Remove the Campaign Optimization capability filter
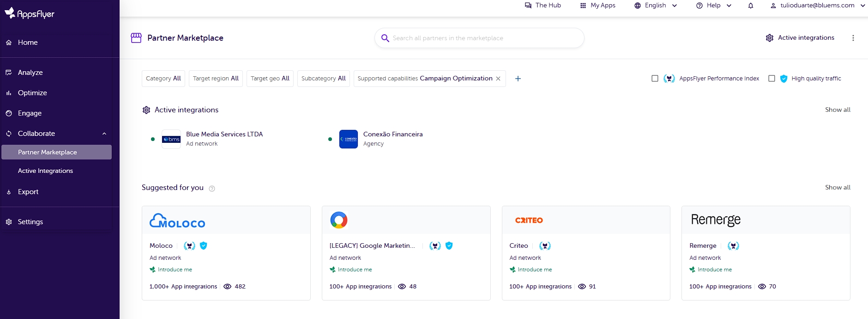This screenshot has height=319, width=868. tap(498, 79)
